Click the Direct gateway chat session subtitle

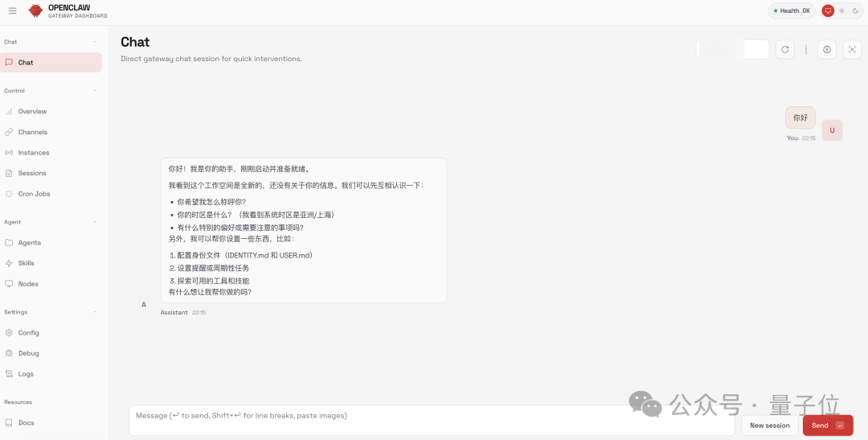pyautogui.click(x=211, y=59)
